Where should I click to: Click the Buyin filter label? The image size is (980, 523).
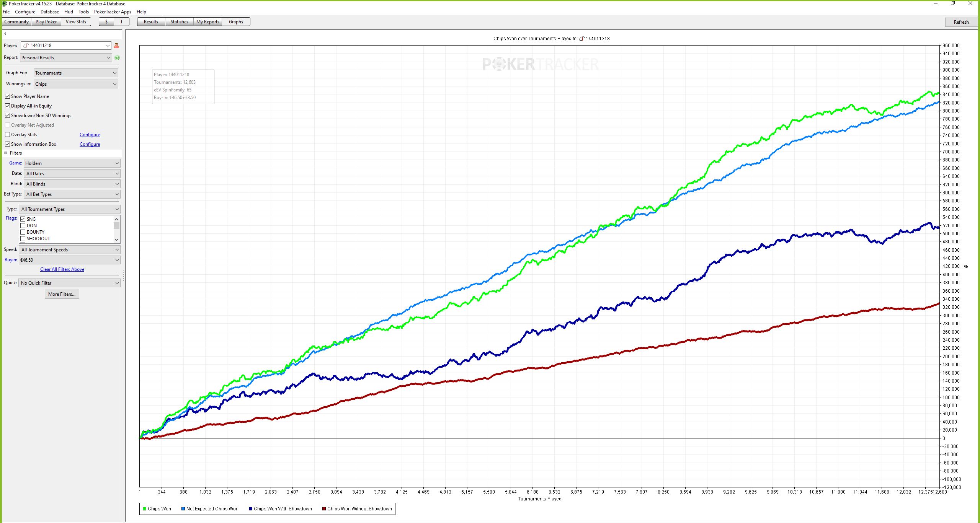(11, 260)
